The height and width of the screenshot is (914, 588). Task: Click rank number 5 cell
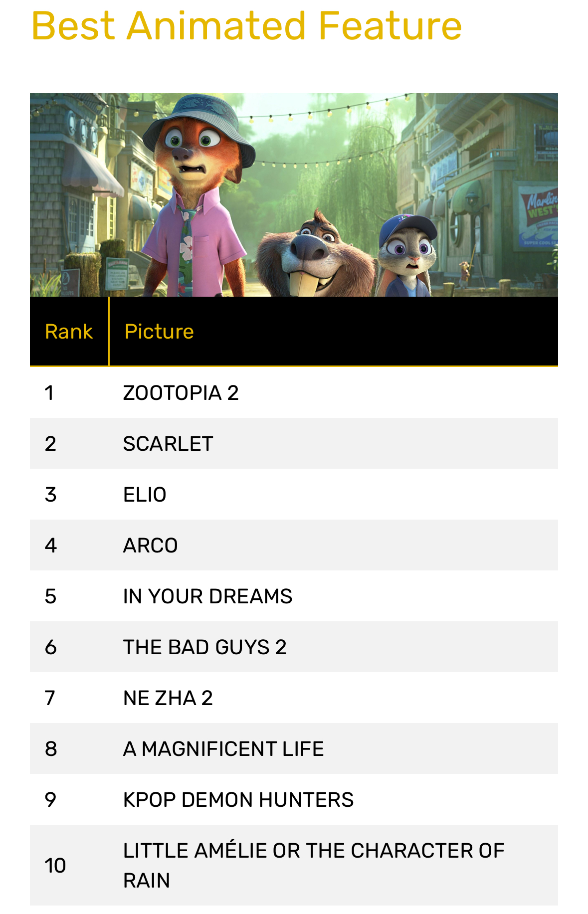[50, 596]
